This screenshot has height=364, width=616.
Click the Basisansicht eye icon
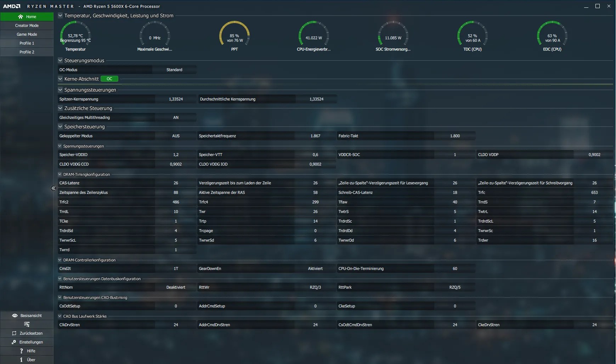tap(15, 315)
